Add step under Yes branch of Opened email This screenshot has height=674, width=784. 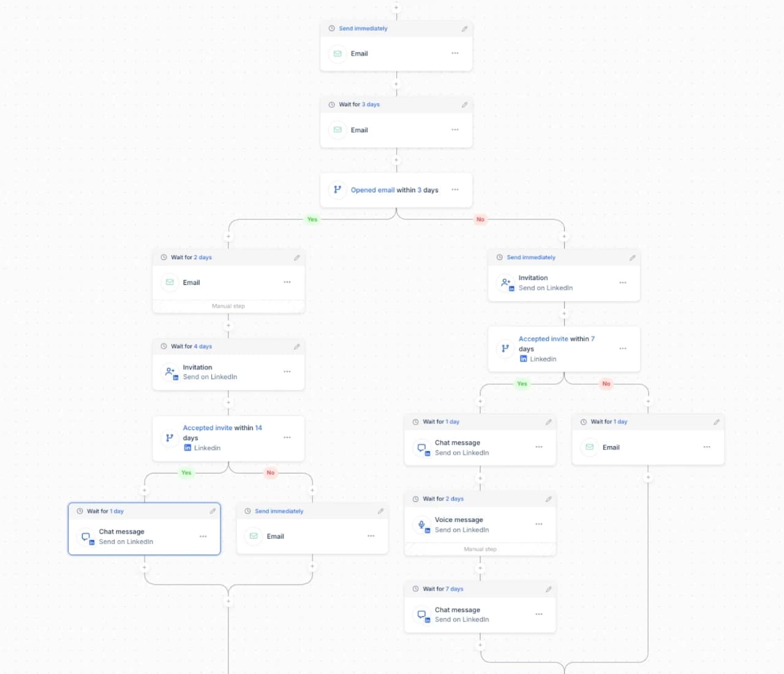point(228,237)
